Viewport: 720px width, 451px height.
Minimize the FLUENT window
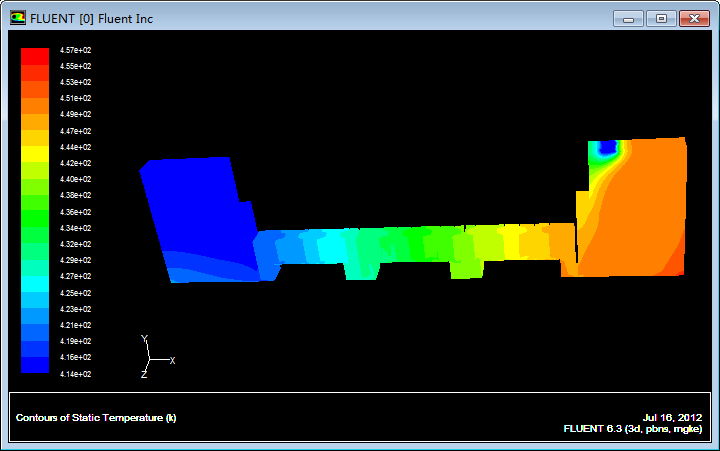click(629, 18)
